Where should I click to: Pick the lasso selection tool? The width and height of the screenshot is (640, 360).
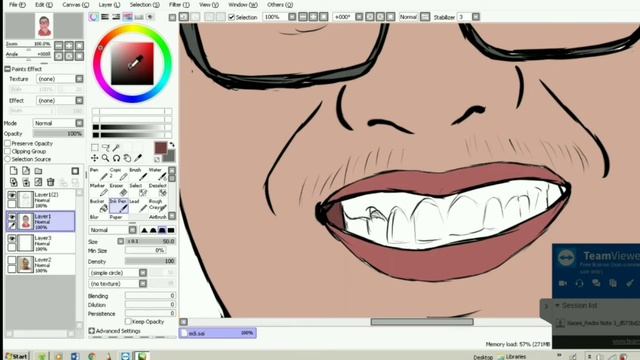pos(106,147)
